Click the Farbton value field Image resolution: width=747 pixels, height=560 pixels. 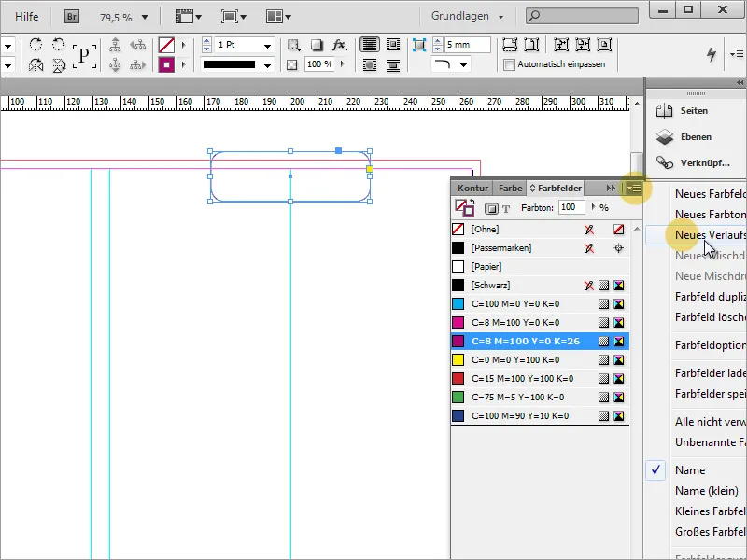coord(571,207)
